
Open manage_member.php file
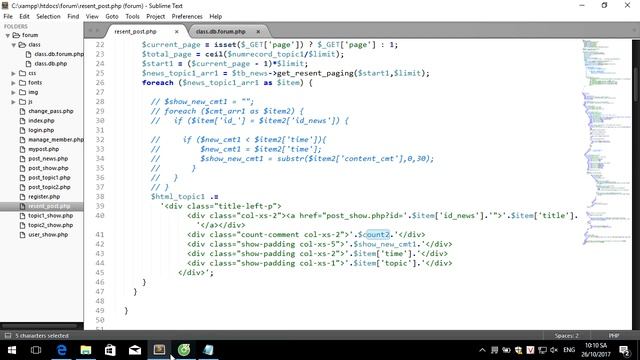(56, 140)
